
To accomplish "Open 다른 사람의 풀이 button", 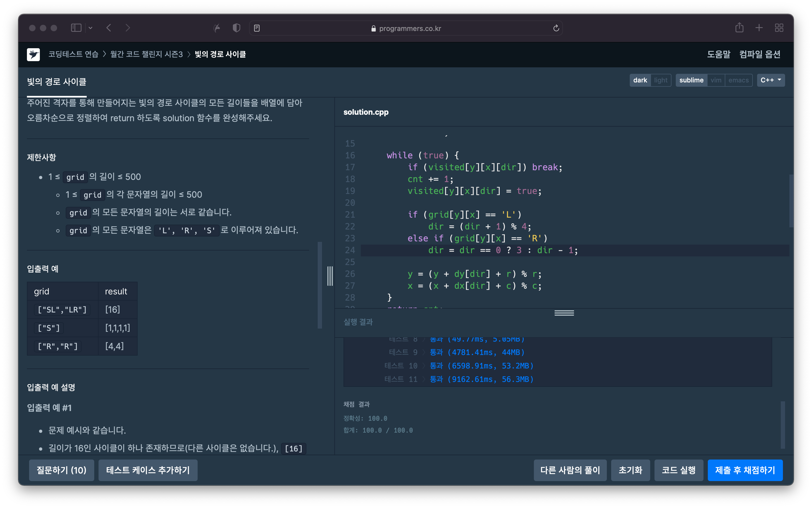I will coord(570,470).
